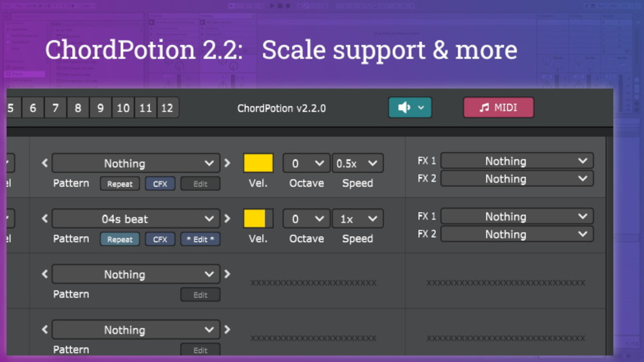Expand FX 1 dropdown in first row
This screenshot has height=362, width=644.
click(517, 161)
